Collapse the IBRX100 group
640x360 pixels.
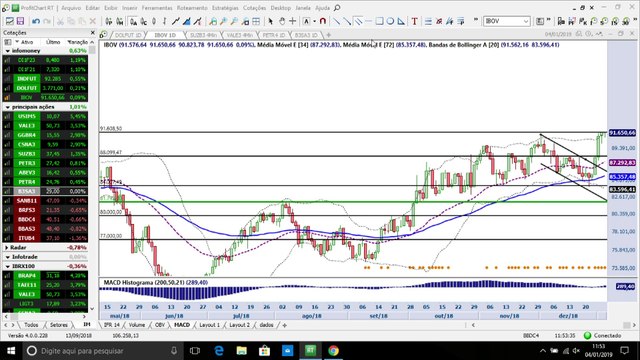pyautogui.click(x=7, y=267)
